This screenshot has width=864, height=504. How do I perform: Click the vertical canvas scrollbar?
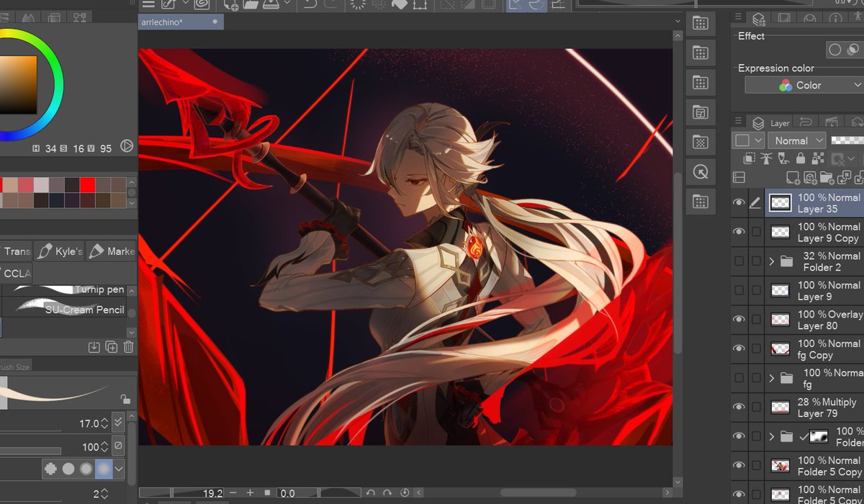point(678,263)
